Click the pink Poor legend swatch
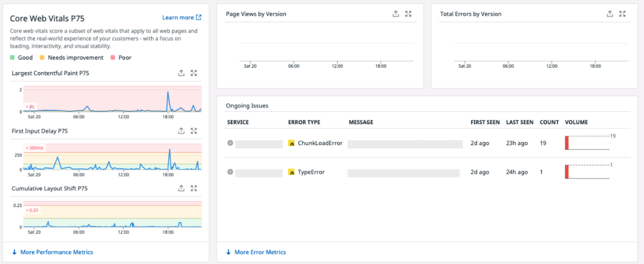The height and width of the screenshot is (264, 644). click(x=113, y=58)
